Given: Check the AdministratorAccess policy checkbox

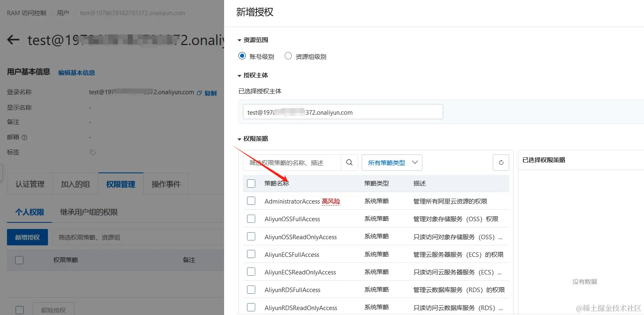Looking at the screenshot, I should click(x=251, y=201).
